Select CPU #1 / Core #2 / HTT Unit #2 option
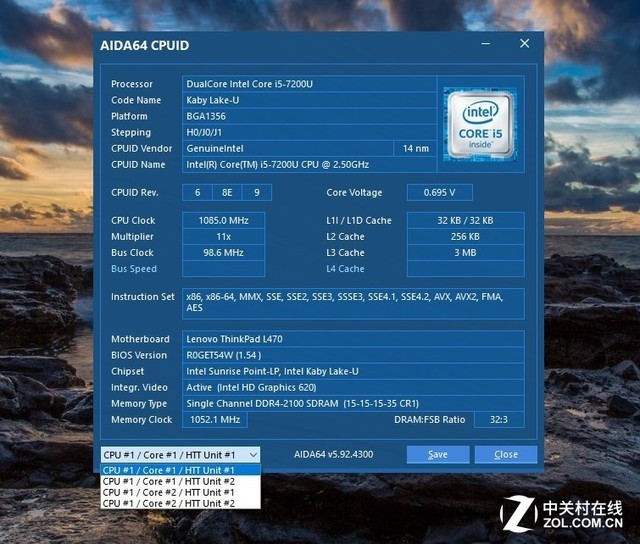 [x=180, y=503]
